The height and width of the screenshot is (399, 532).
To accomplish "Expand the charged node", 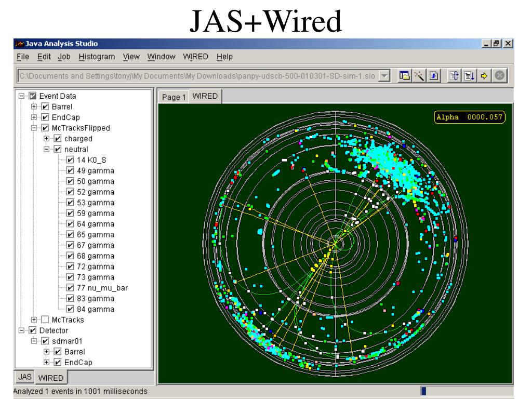I will pyautogui.click(x=46, y=139).
